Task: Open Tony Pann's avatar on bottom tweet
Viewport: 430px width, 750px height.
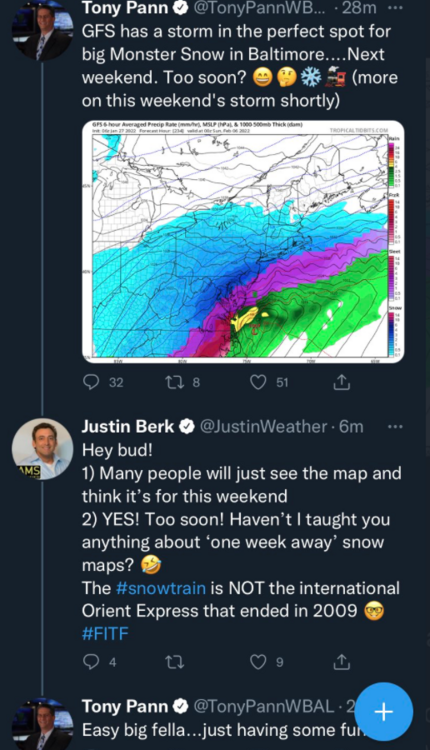Action: click(42, 726)
